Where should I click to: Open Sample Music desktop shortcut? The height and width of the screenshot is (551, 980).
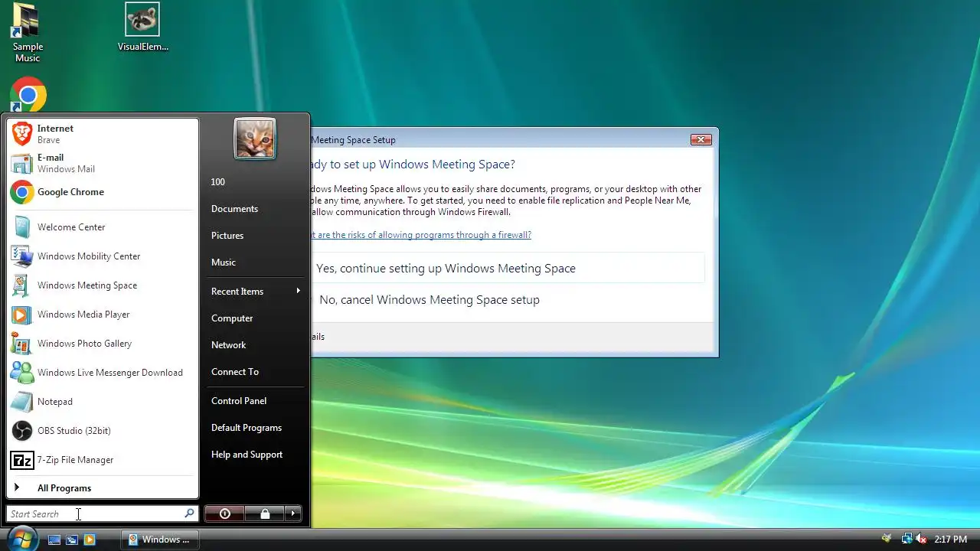pyautogui.click(x=28, y=33)
